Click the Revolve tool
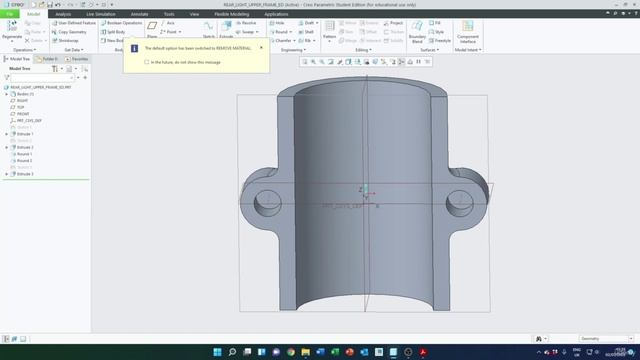 [x=246, y=23]
